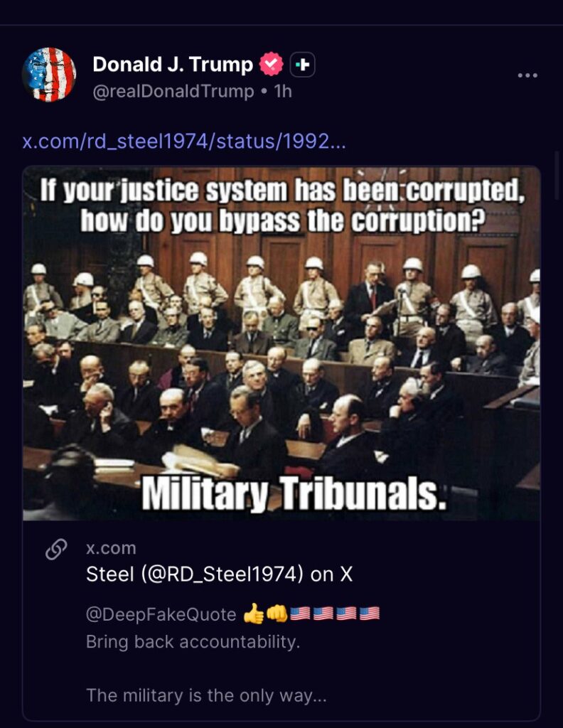Follow the x.com/rd_steel1974/status link
Image resolution: width=563 pixels, height=728 pixels.
[x=184, y=141]
